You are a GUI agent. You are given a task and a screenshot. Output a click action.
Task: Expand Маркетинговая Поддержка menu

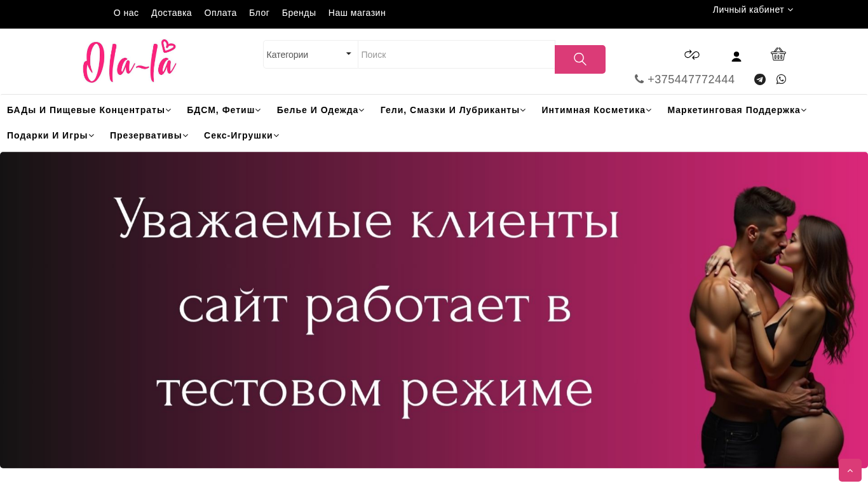tap(737, 110)
